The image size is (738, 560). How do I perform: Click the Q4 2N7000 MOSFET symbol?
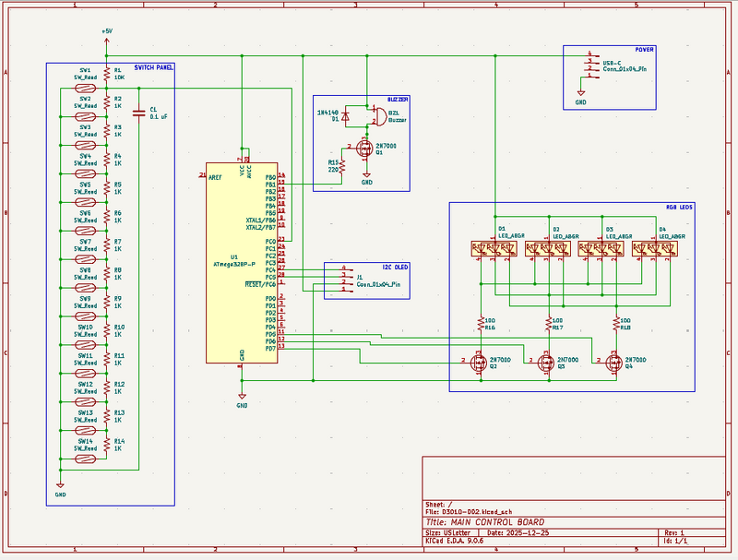coord(613,363)
